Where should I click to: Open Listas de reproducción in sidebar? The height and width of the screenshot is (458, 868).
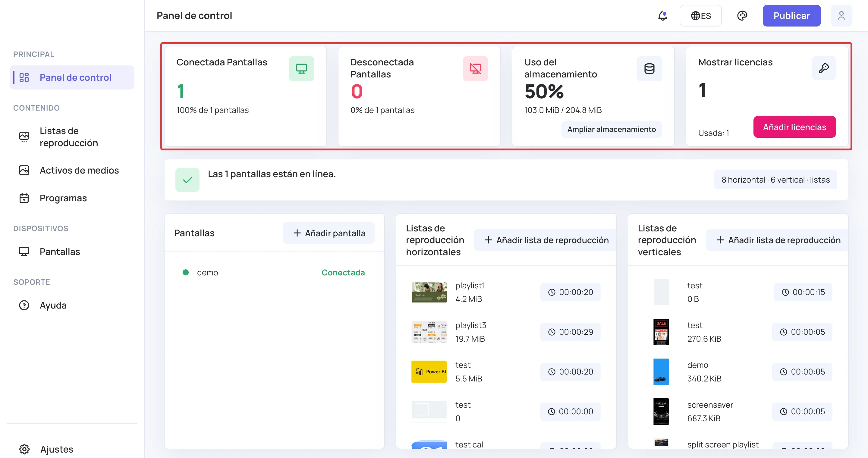[x=72, y=137]
